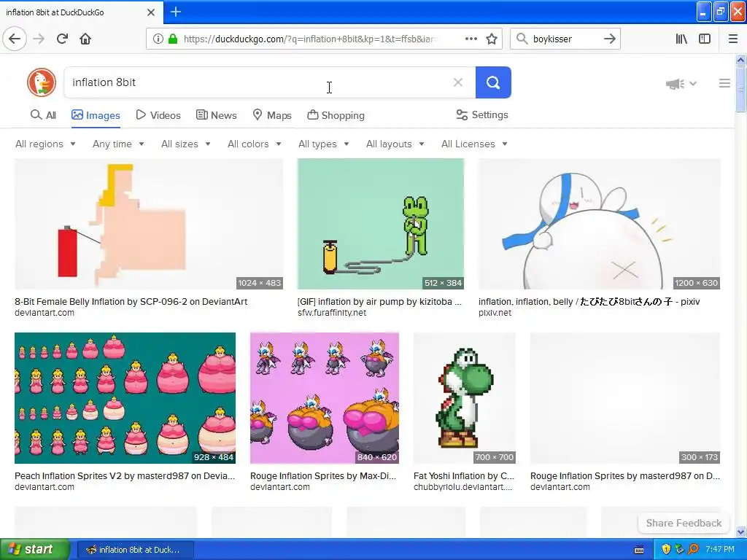The height and width of the screenshot is (560, 747).
Task: Go back with the browser back arrow
Action: tap(15, 39)
